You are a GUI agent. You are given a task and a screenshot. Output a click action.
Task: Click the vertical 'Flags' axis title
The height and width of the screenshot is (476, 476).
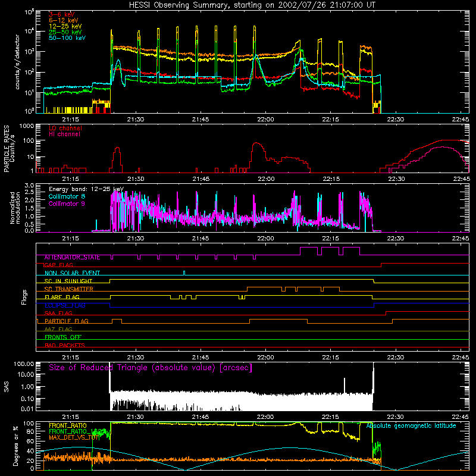(24, 297)
